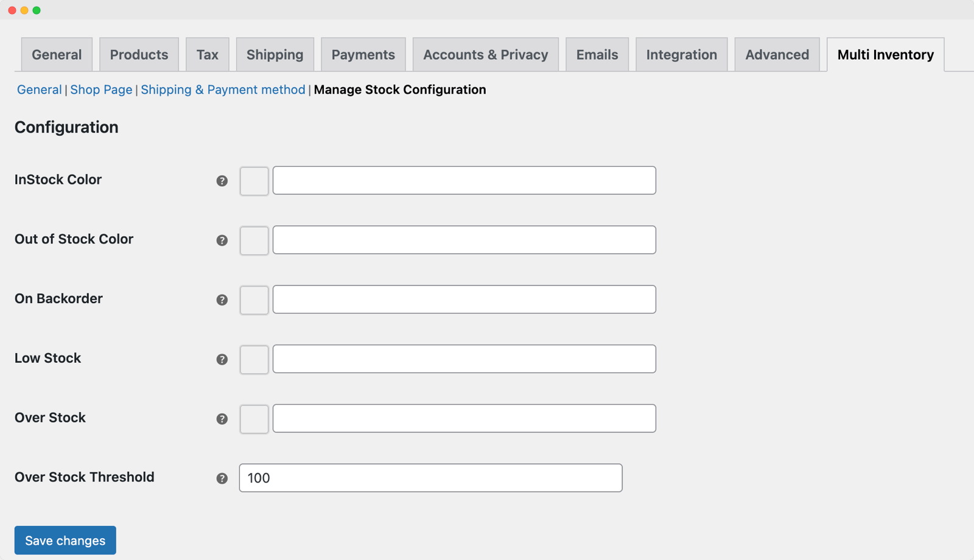Open the On Backorder help tooltip
The width and height of the screenshot is (974, 560).
point(222,300)
